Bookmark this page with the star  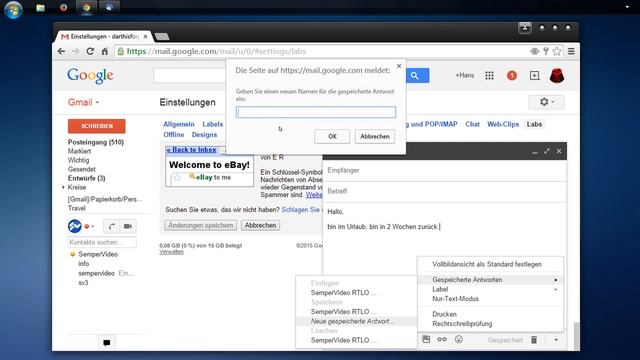(557, 51)
